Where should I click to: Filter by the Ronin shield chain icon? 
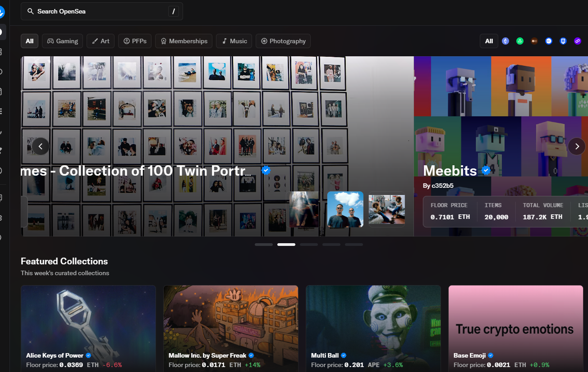tap(563, 41)
